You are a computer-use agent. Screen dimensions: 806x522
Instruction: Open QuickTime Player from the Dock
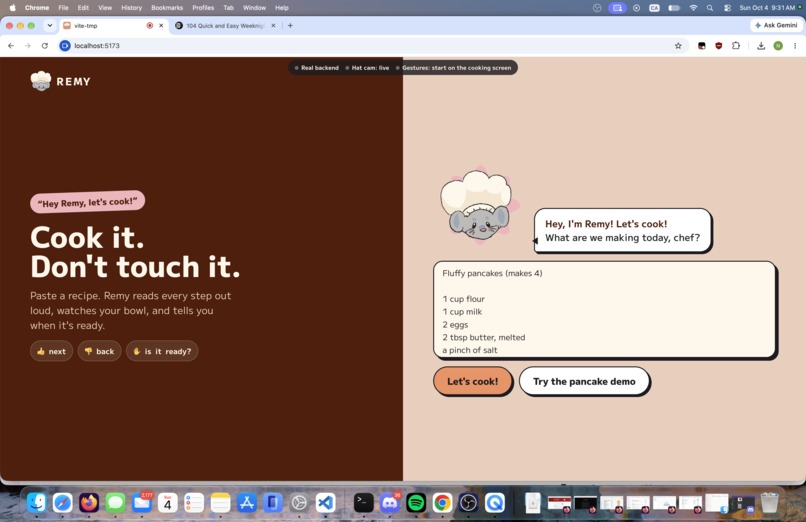[x=494, y=502]
